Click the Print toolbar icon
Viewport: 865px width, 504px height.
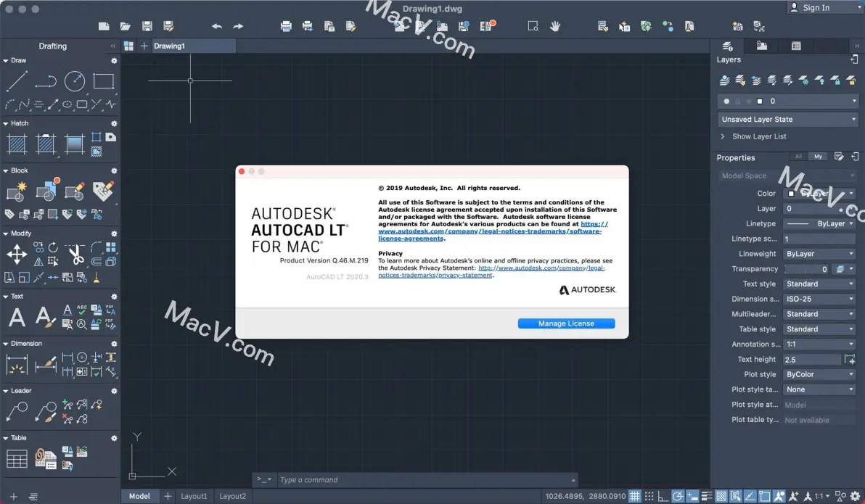coord(286,26)
